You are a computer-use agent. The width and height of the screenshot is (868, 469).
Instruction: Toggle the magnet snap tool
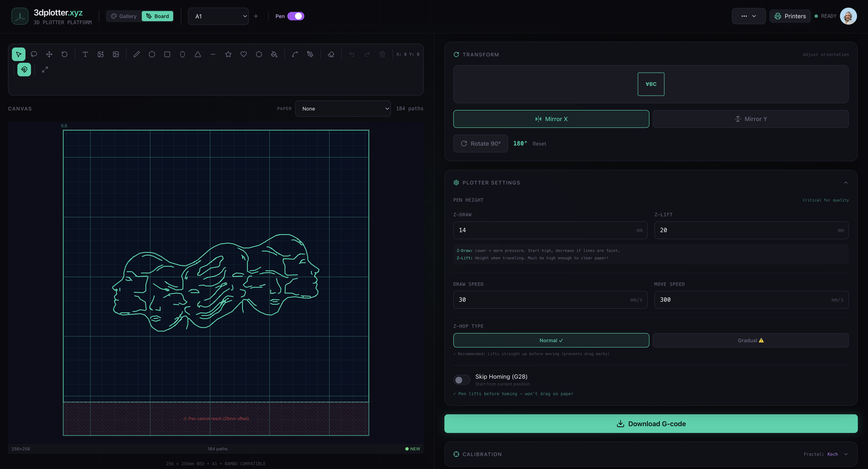(x=24, y=69)
